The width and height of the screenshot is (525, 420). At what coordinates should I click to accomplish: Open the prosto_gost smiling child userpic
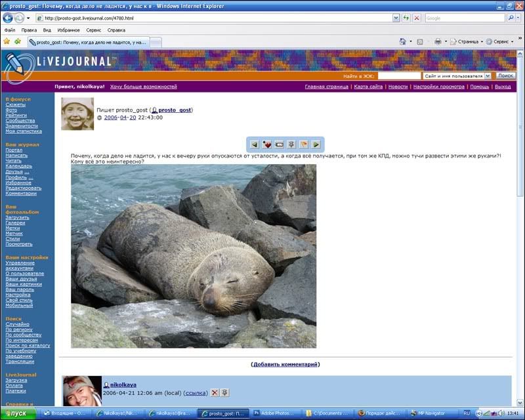coord(77,114)
